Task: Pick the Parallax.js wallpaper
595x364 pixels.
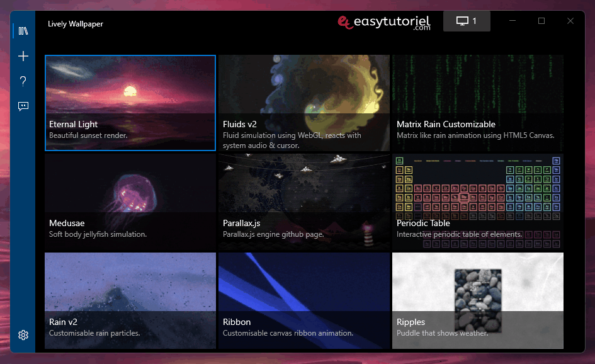Action: [304, 202]
